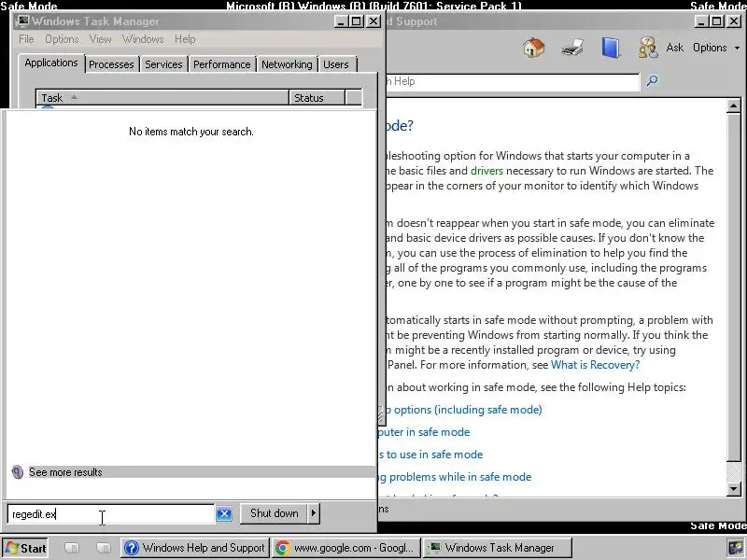
Task: Click the Help scrollbar up arrow
Action: 734,105
